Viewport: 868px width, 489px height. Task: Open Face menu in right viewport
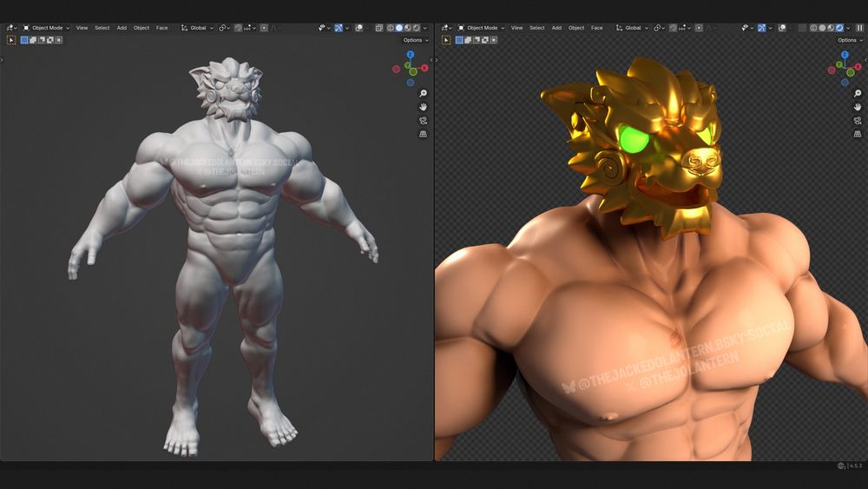click(597, 28)
